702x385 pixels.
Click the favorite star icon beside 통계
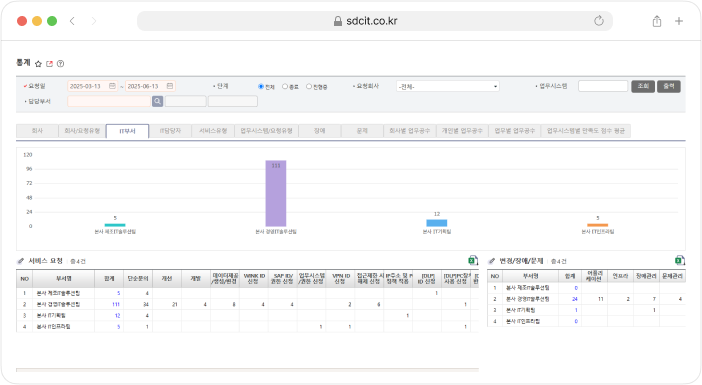[39, 64]
